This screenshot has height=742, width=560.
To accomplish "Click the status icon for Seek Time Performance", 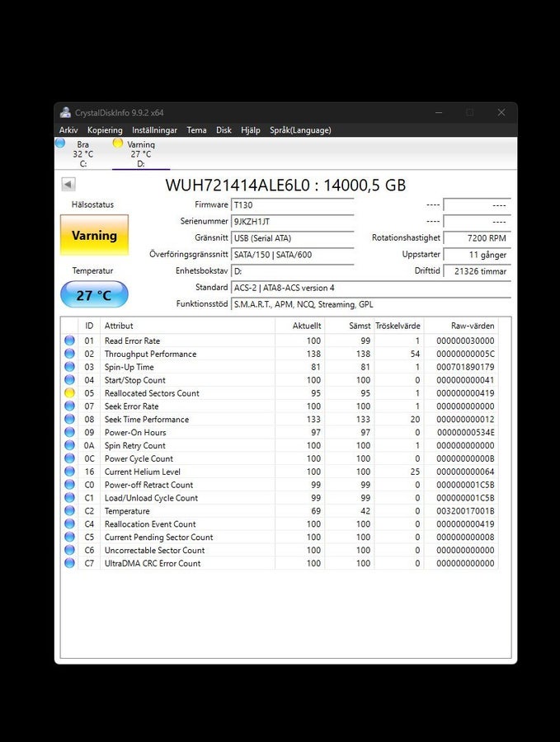I will pos(69,419).
